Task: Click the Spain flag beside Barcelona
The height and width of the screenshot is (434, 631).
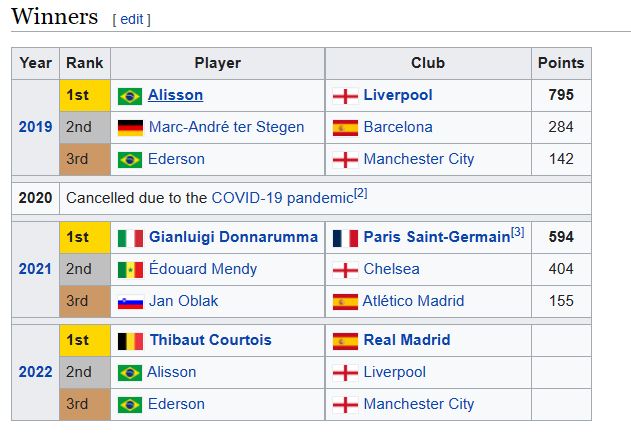Action: pyautogui.click(x=345, y=128)
